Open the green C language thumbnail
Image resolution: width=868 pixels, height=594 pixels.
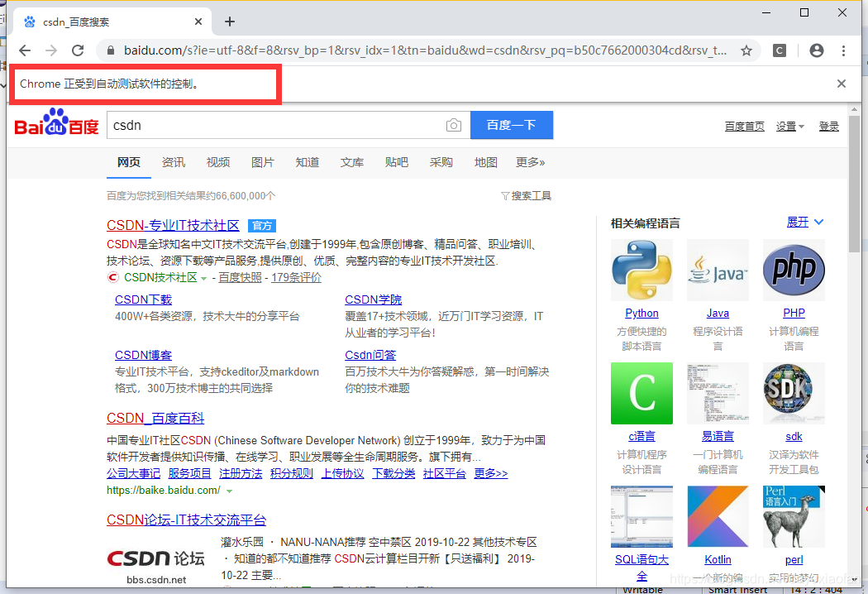click(x=641, y=394)
